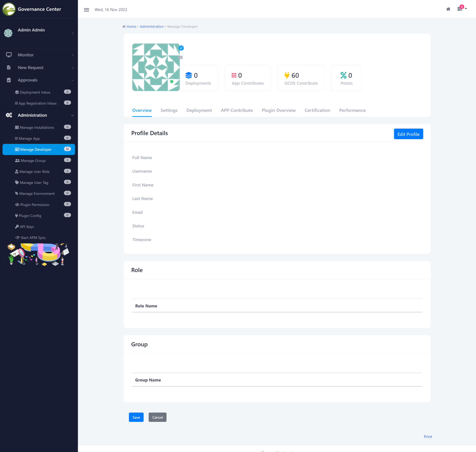Viewport: 476px width, 452px height.
Task: Open the notifications list icon
Action: pos(460,9)
